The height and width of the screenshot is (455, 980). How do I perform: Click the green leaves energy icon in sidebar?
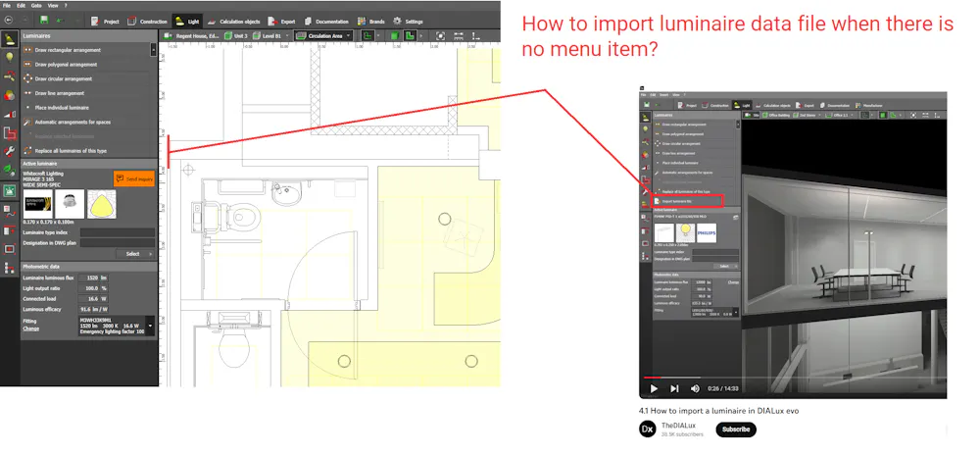click(x=10, y=170)
